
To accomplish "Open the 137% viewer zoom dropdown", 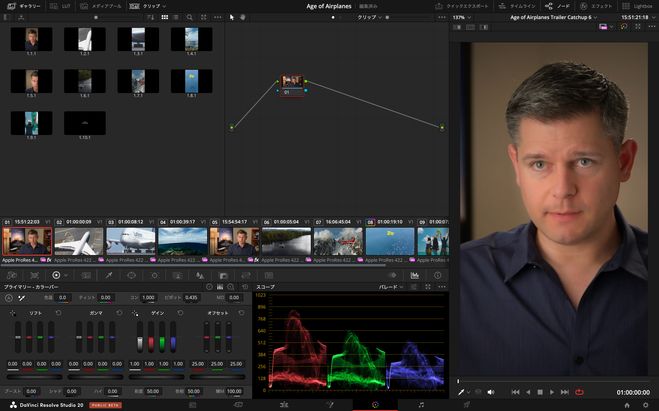I will (x=462, y=17).
